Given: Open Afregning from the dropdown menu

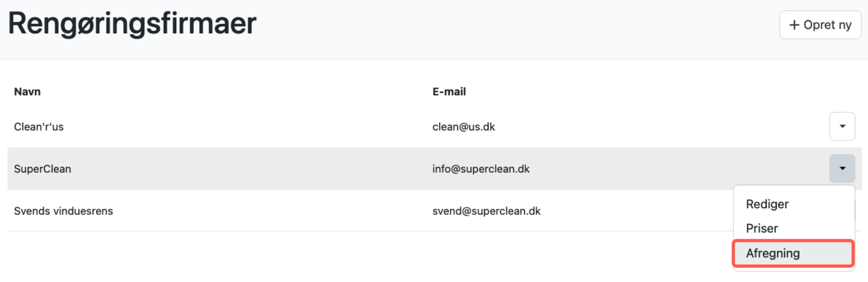Looking at the screenshot, I should [x=773, y=253].
